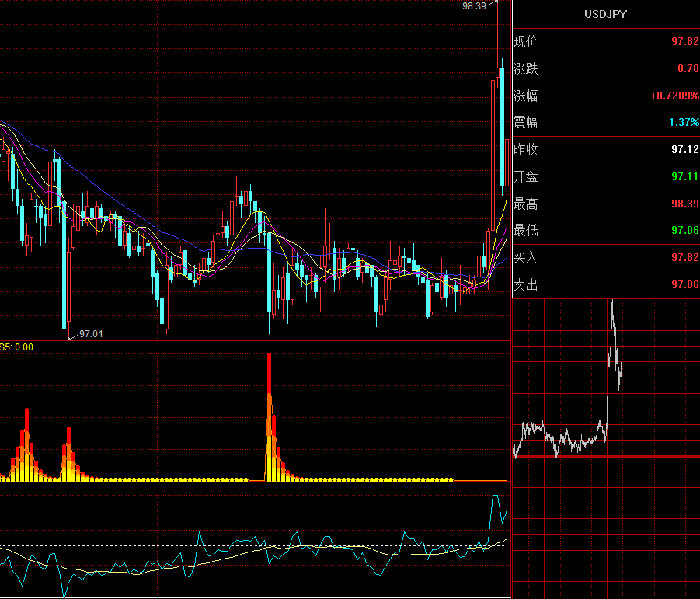Screen dimensions: 700x599
Task: Click the 买入 label
Action: [525, 257]
